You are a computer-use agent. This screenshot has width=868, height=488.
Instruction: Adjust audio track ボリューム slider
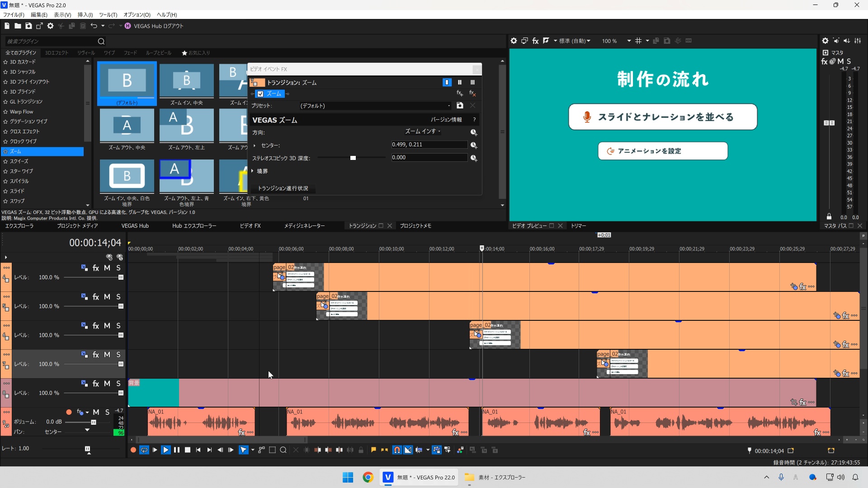[x=94, y=422]
